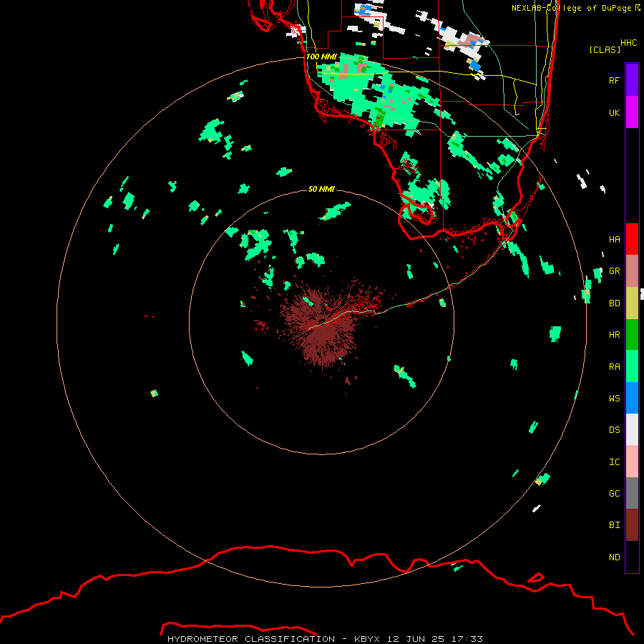
Task: Click the 'WS' legend label text
Action: point(615,399)
